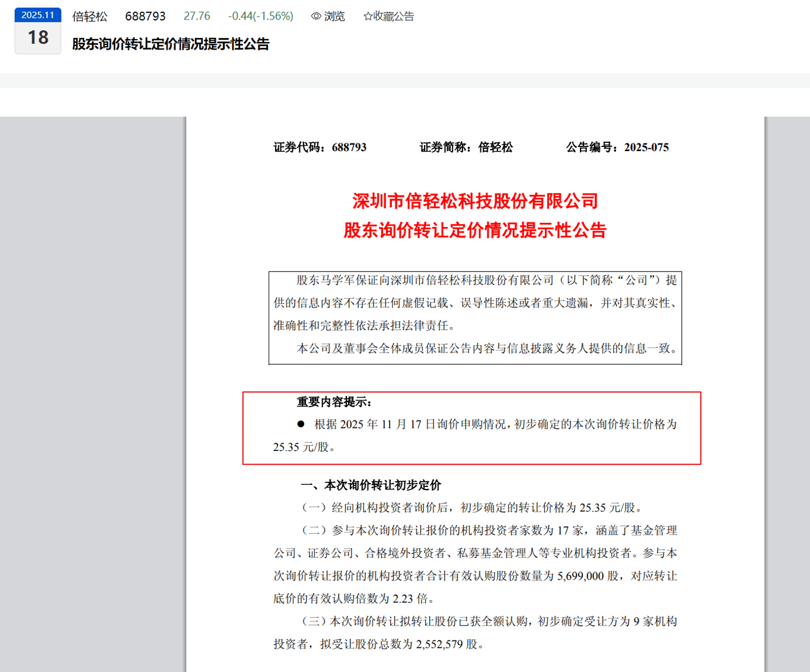The image size is (810, 672).
Task: Click section heading 一、本次询价转让初步定价
Action: pyautogui.click(x=371, y=486)
